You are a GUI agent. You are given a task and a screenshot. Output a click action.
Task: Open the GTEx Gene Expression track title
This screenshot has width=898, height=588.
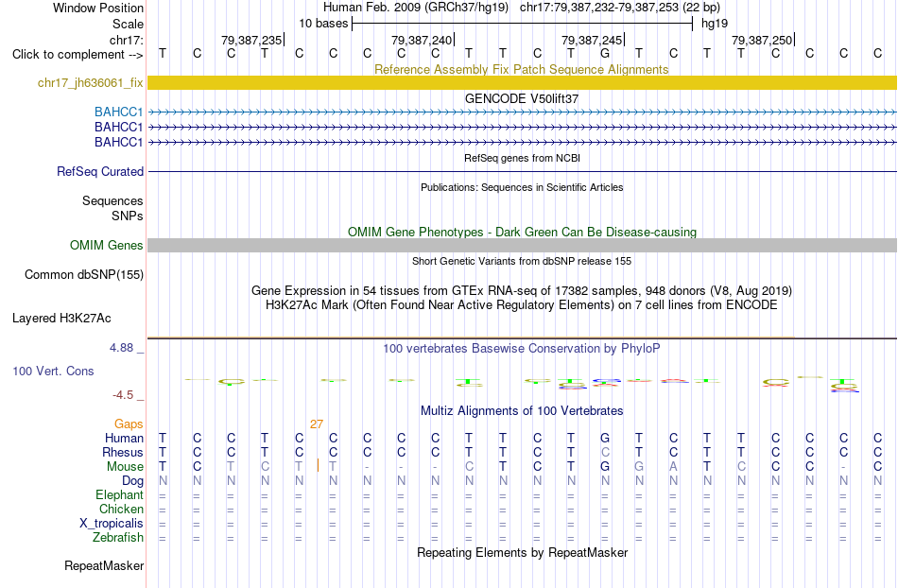[522, 291]
